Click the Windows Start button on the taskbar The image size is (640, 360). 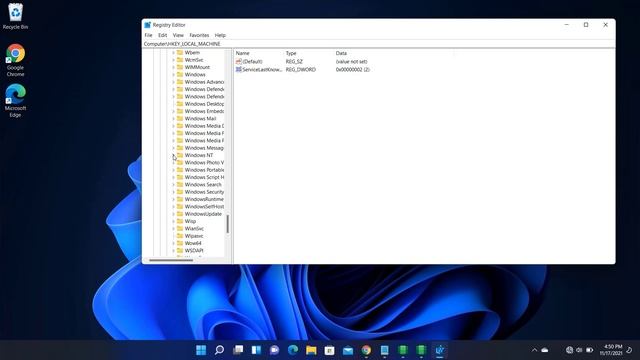click(x=201, y=350)
